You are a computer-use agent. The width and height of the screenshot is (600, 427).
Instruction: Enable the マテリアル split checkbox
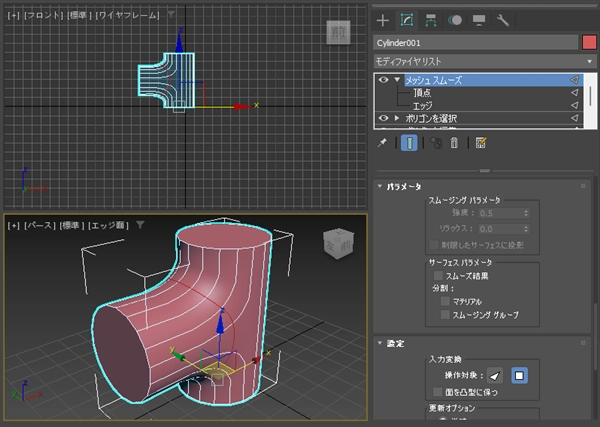click(x=445, y=301)
